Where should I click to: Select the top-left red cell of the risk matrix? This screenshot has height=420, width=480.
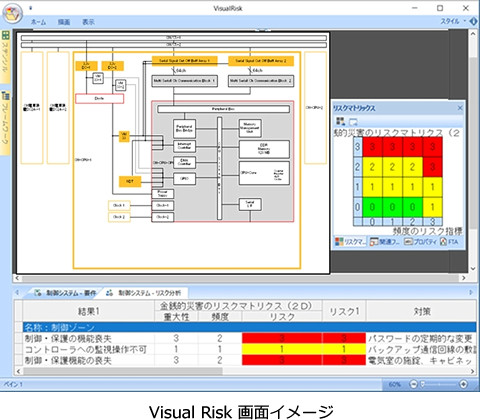click(372, 147)
